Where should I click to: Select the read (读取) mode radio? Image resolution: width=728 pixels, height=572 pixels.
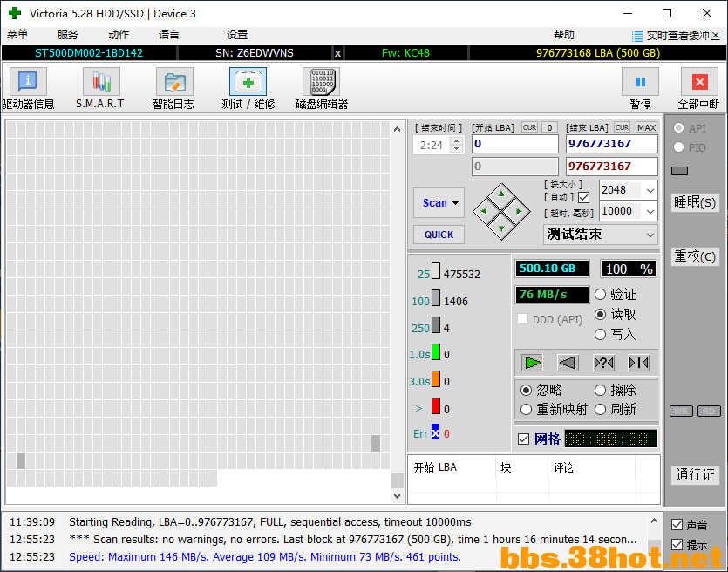tap(601, 314)
